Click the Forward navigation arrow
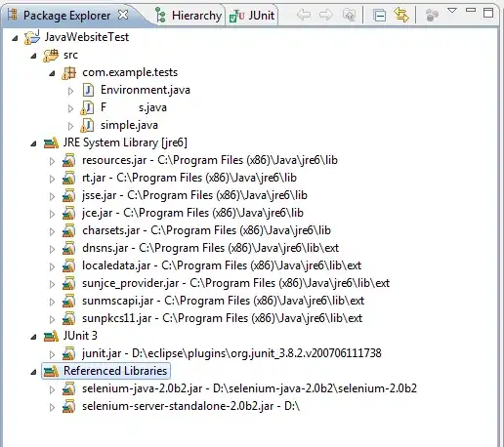The image size is (504, 447). [326, 15]
